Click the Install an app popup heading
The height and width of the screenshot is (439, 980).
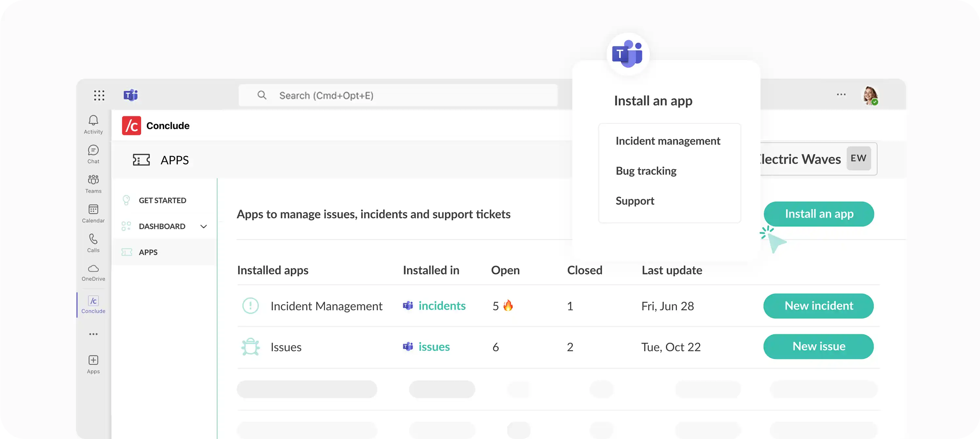(x=653, y=101)
